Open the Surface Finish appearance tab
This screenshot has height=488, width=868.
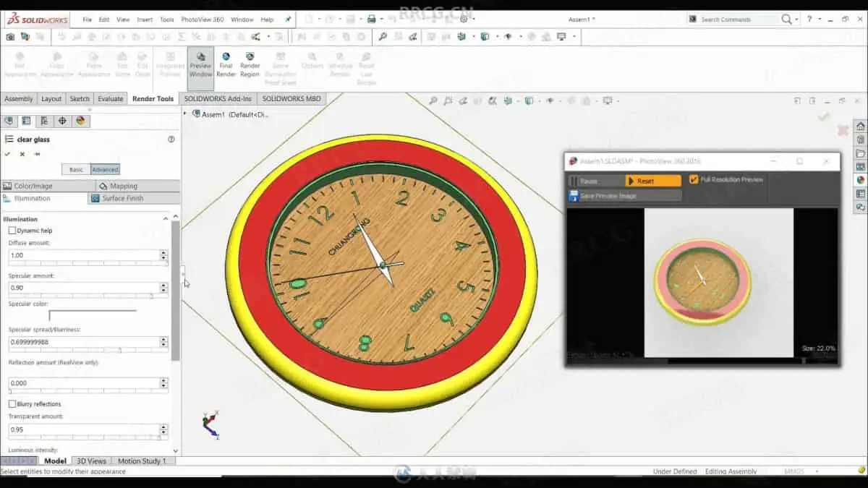(x=134, y=198)
